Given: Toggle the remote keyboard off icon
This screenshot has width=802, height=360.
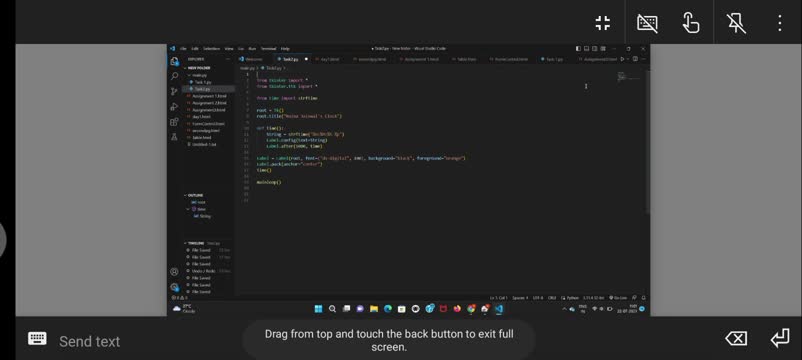Looking at the screenshot, I should pos(647,23).
